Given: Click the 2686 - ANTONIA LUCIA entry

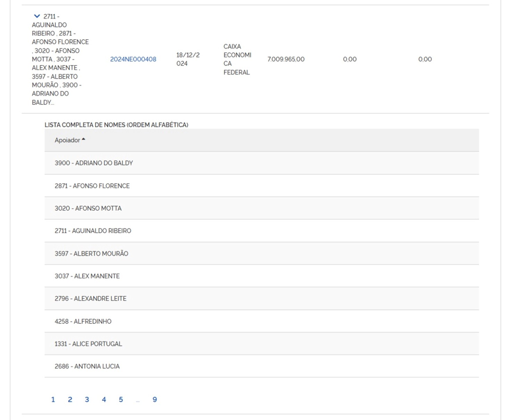Looking at the screenshot, I should tap(87, 367).
